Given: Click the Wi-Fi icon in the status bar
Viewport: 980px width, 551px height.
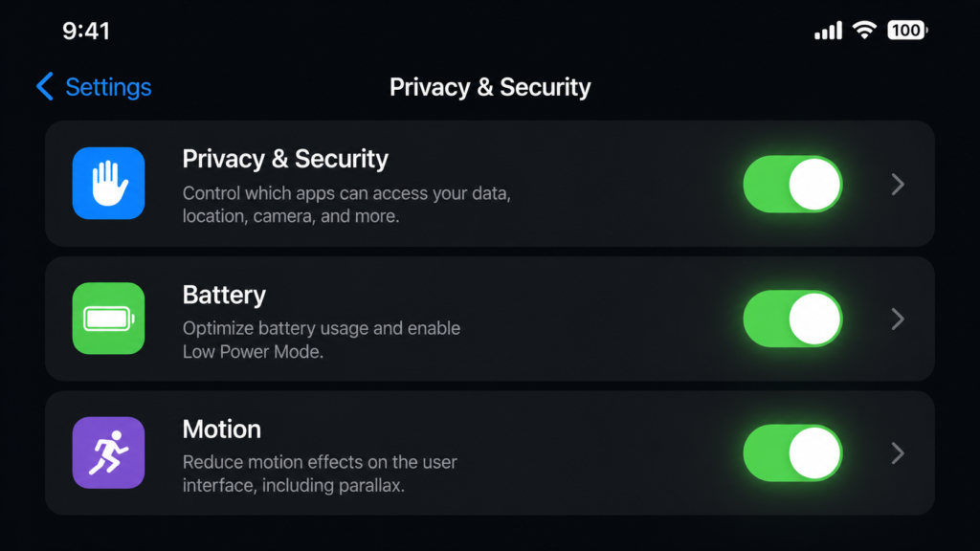Looking at the screenshot, I should (x=864, y=30).
